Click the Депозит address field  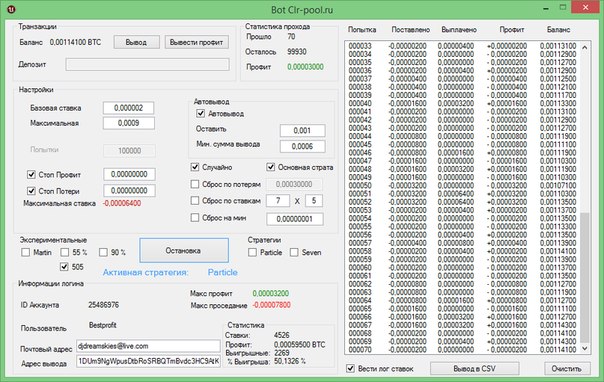pyautogui.click(x=148, y=64)
